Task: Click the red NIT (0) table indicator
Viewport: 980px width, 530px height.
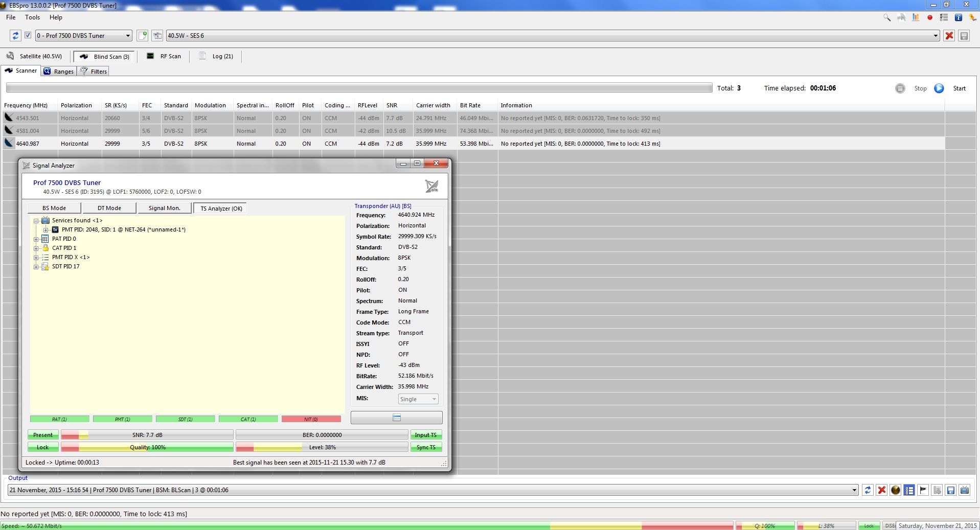Action: [x=311, y=419]
